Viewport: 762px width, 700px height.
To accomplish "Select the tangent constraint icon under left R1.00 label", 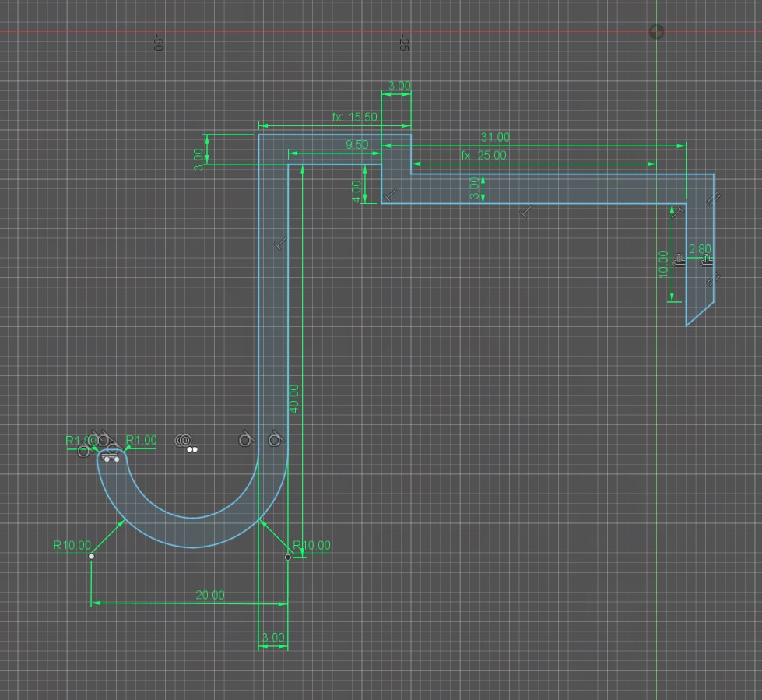I will (83, 451).
